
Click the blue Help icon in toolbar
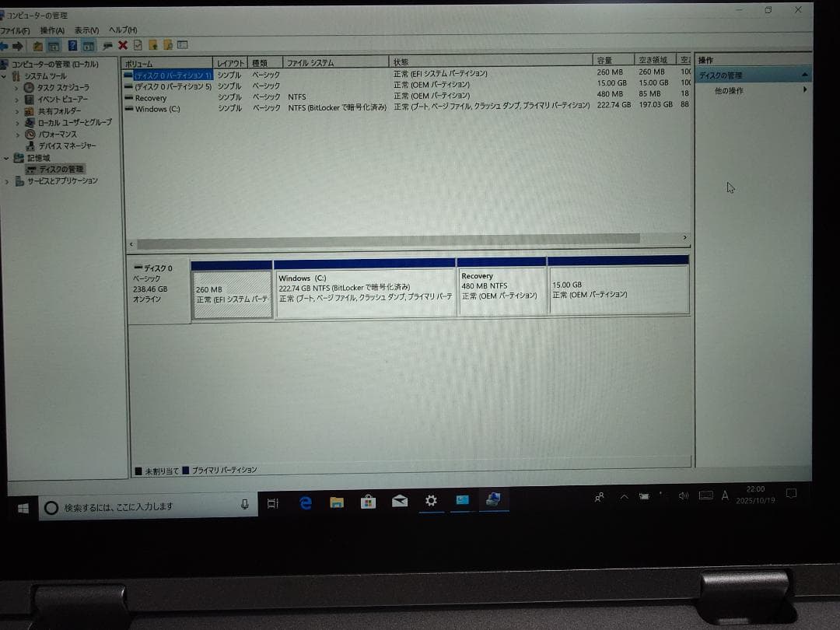tap(72, 46)
